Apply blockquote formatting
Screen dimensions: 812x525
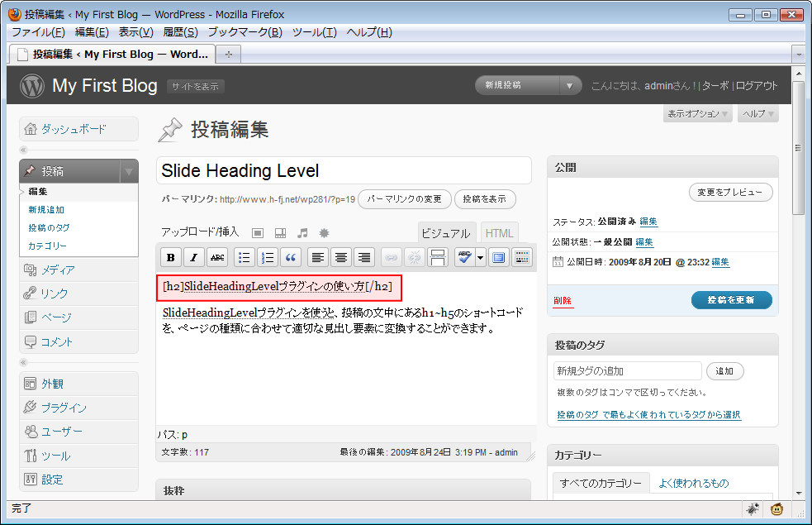tap(291, 257)
